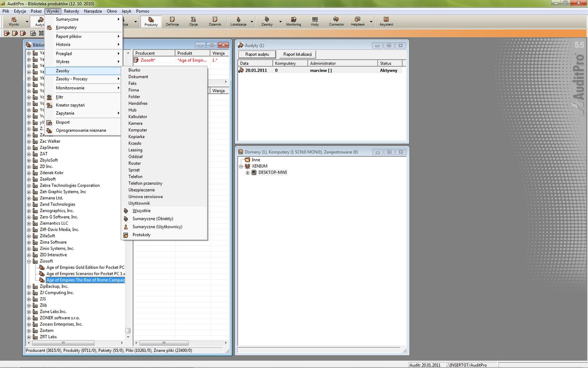Click the audit icon beside 20.01.2011
The width and height of the screenshot is (588, 368).
click(x=241, y=70)
